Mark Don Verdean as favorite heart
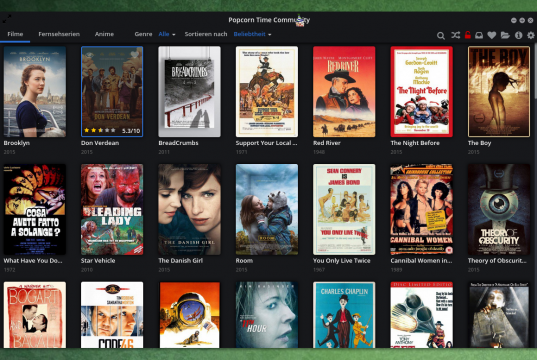537x360 pixels. coord(135,54)
